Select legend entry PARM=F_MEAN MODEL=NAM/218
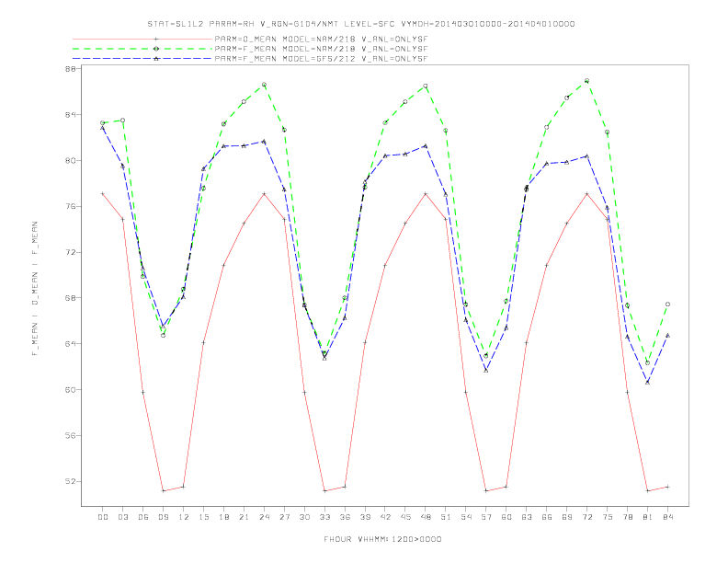The height and width of the screenshot is (563, 728). click(321, 49)
